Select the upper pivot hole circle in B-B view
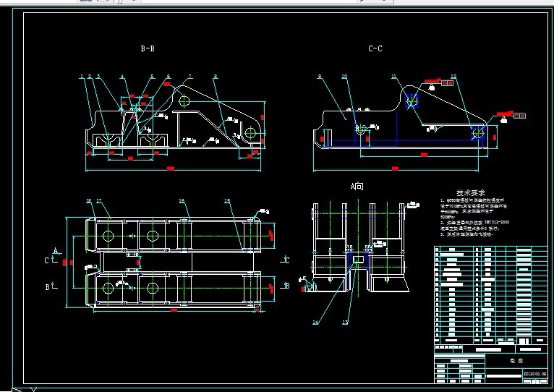Image resolution: width=554 pixels, height=392 pixels. pos(184,101)
